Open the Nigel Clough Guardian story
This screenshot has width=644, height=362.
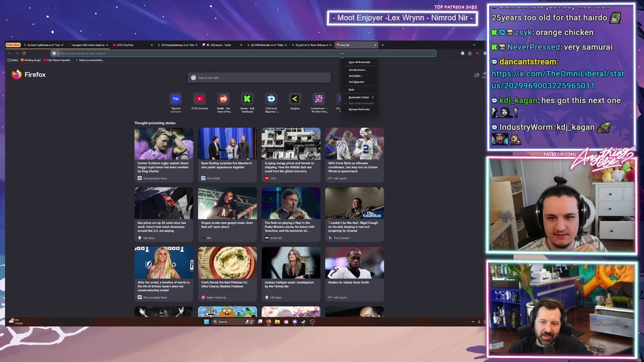(x=354, y=215)
